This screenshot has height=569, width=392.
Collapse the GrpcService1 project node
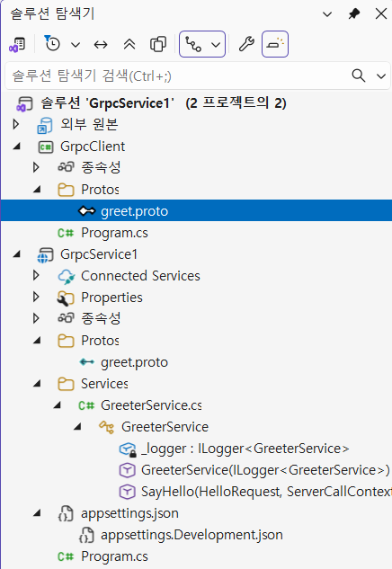[17, 254]
